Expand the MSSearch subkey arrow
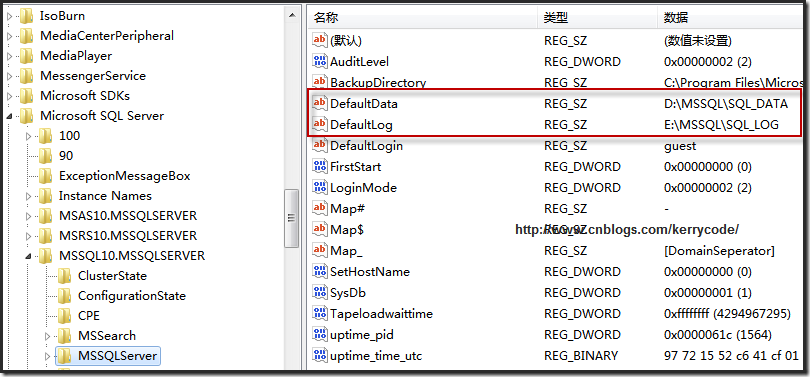The image size is (810, 377). pyautogui.click(x=48, y=336)
